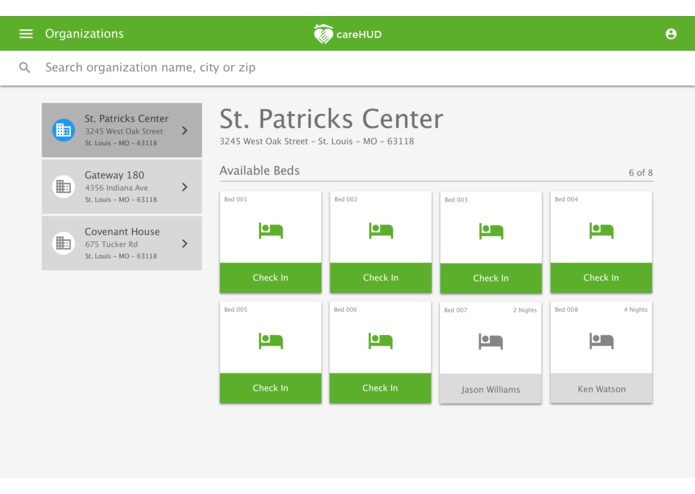Check in to Bed 003
Screen dimensions: 695x494
click(x=491, y=278)
